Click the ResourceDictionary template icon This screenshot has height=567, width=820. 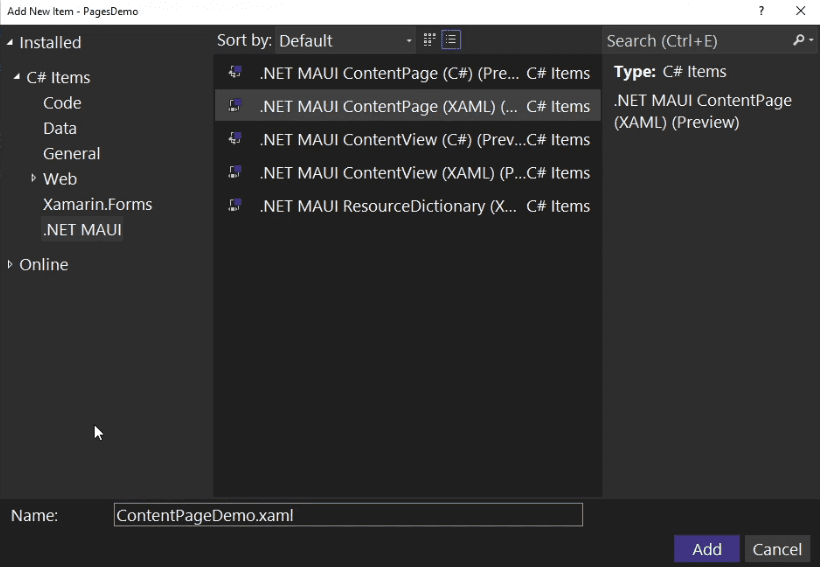[235, 206]
